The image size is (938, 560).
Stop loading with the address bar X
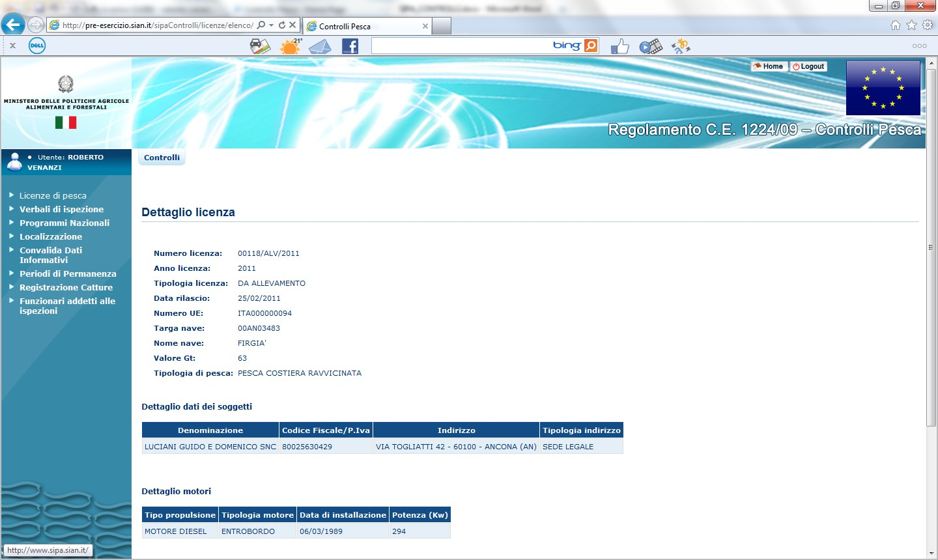[x=292, y=25]
